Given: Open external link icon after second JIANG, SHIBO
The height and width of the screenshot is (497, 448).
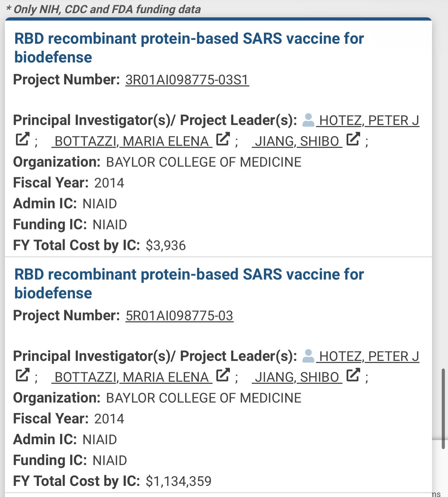Looking at the screenshot, I should click(353, 375).
